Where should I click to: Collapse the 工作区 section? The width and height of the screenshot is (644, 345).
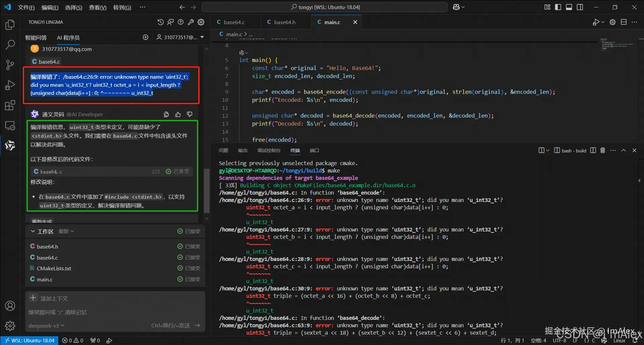click(33, 231)
